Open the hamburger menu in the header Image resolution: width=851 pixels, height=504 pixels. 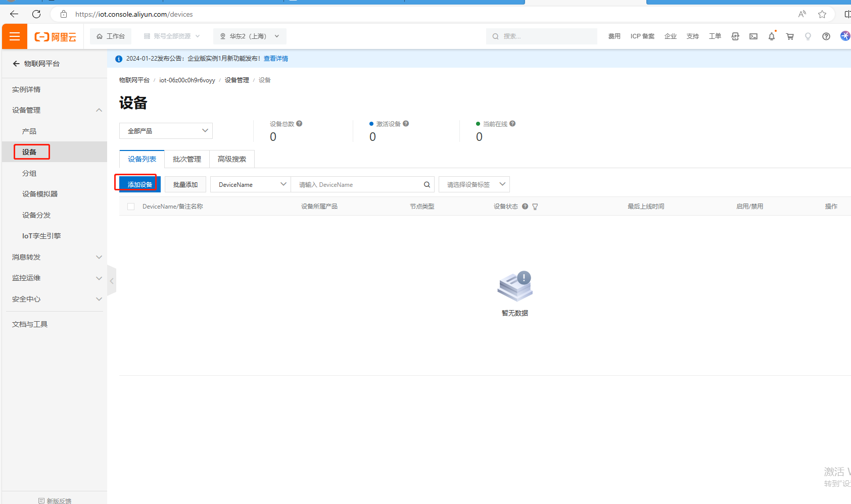coord(15,36)
